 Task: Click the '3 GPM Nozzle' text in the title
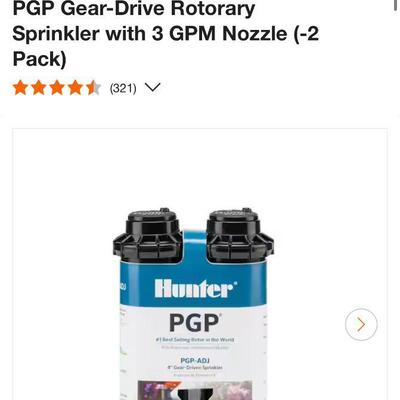point(220,34)
